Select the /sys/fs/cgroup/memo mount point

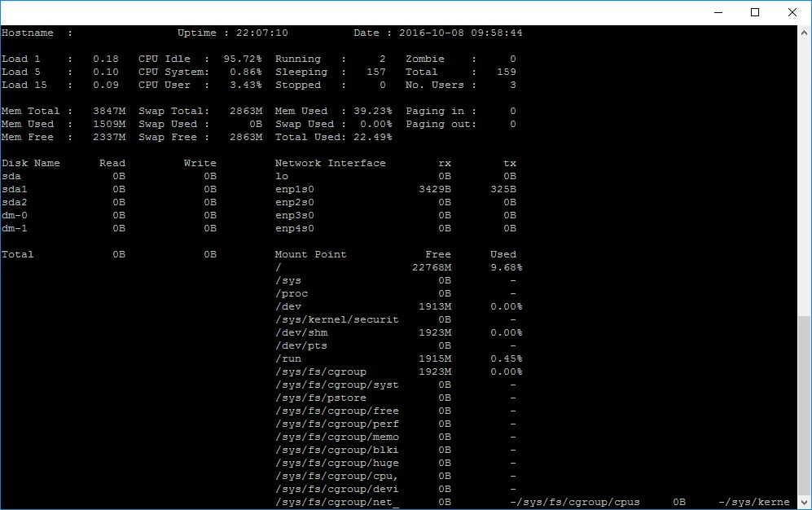tap(336, 437)
